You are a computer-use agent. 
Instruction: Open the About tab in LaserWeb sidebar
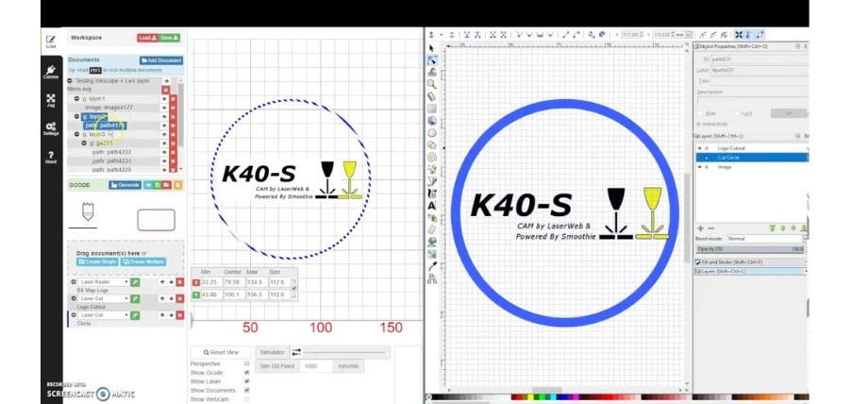pos(51,158)
